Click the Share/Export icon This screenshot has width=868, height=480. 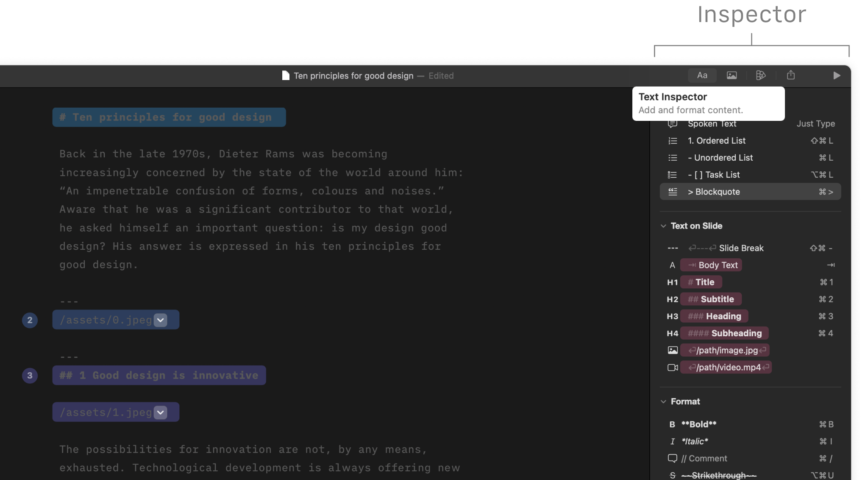tap(790, 75)
